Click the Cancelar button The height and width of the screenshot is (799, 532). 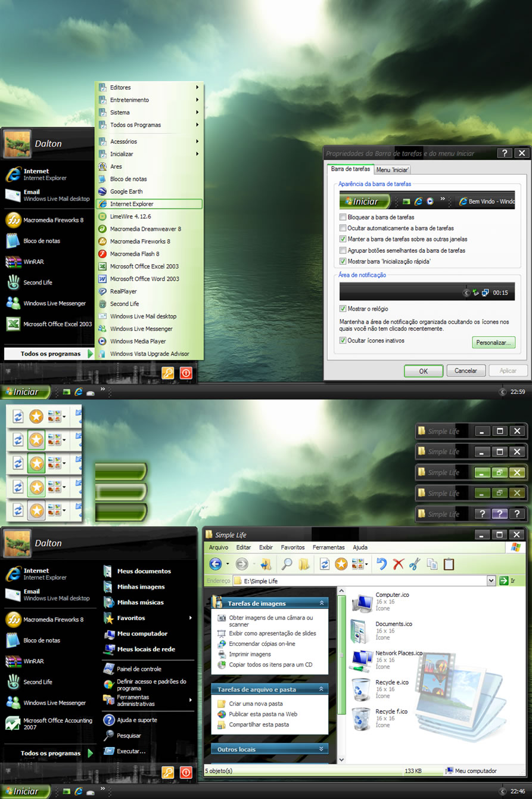(x=466, y=371)
